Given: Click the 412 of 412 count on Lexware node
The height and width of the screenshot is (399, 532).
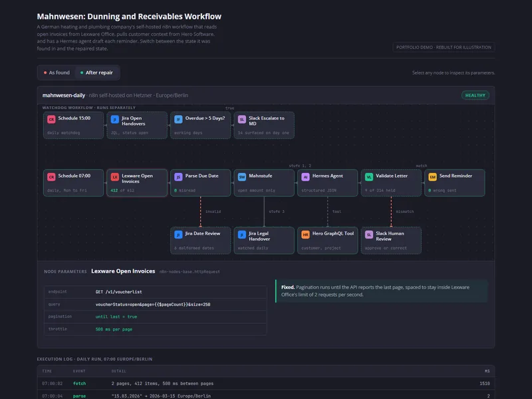Looking at the screenshot, I should click(122, 190).
